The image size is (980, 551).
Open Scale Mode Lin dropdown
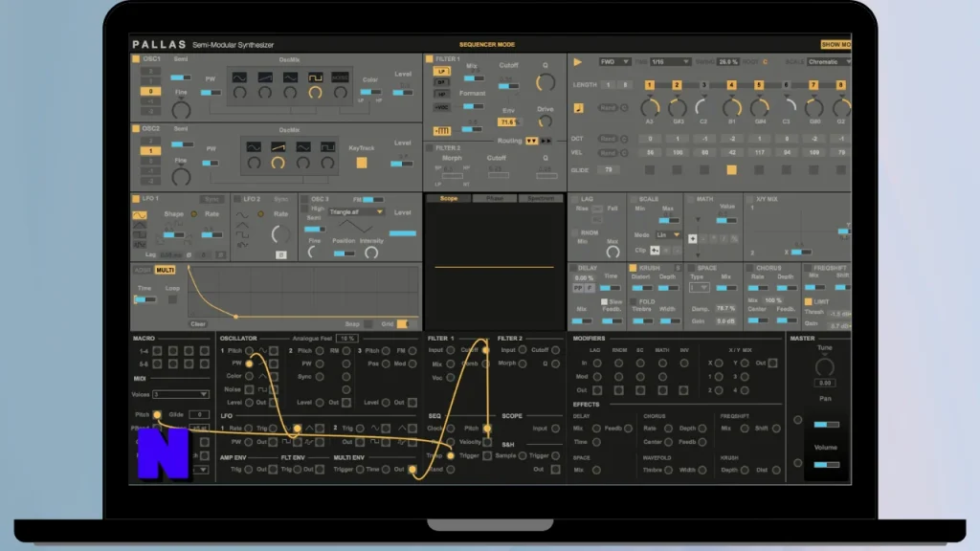pyautogui.click(x=667, y=235)
